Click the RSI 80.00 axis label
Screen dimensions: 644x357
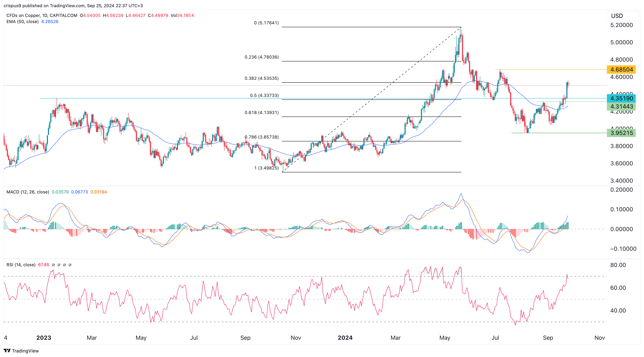pos(618,265)
